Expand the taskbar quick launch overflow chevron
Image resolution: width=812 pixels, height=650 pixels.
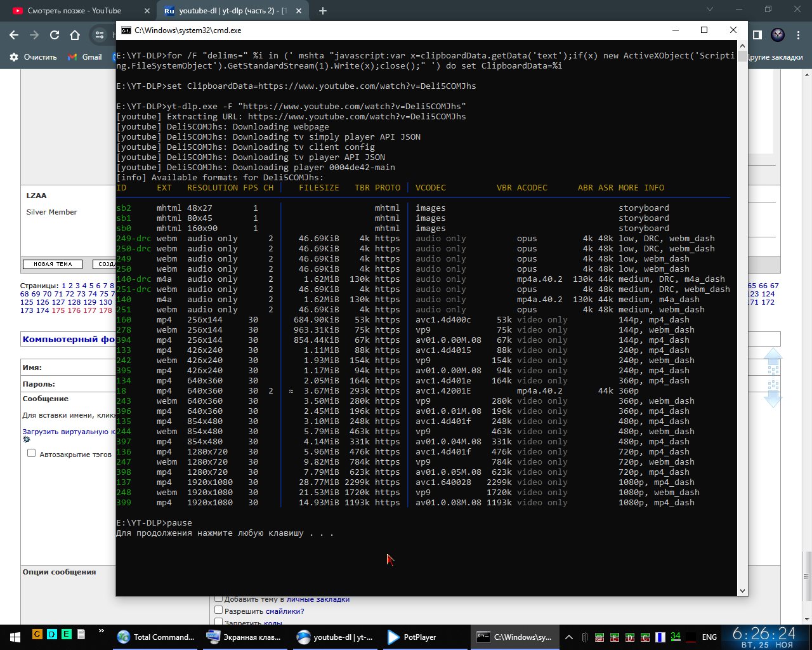[101, 632]
